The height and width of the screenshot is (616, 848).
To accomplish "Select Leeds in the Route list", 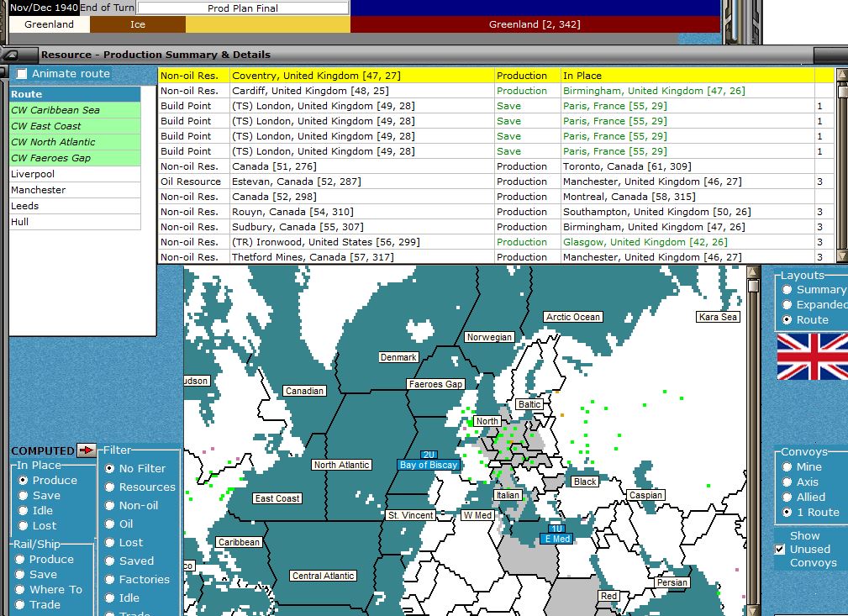I will point(75,206).
